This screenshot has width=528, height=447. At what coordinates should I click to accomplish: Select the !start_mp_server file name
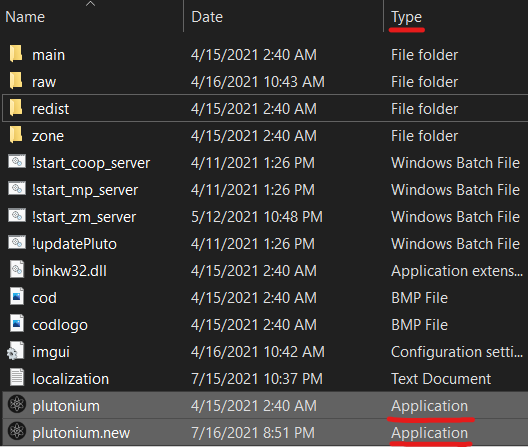pyautogui.click(x=85, y=190)
